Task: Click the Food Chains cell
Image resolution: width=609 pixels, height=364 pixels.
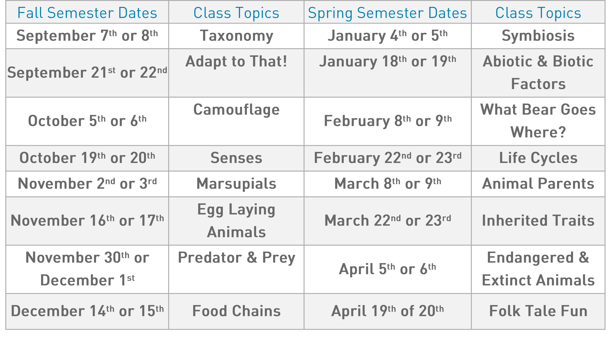Action: click(x=236, y=311)
